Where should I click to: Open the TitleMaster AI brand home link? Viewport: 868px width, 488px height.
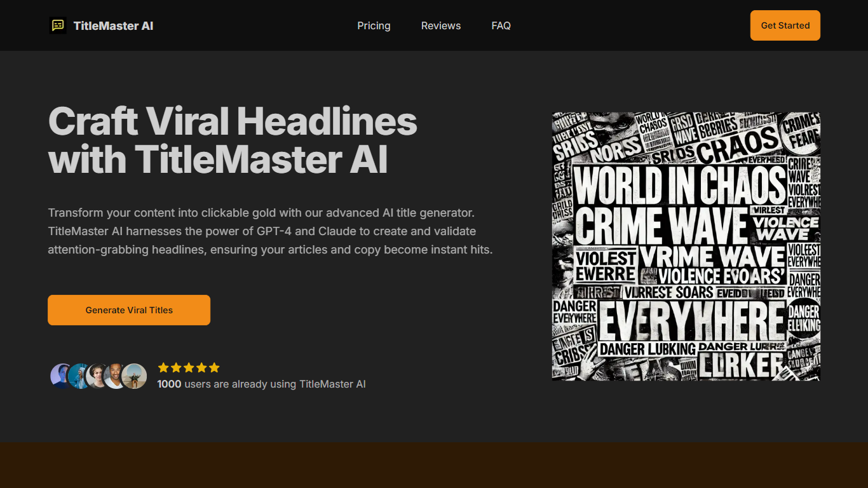(101, 25)
